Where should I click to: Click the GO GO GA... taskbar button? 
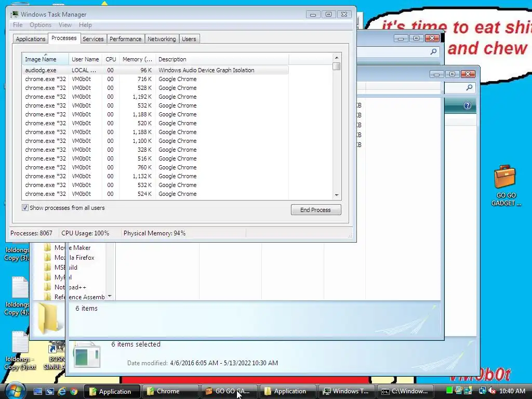(x=228, y=391)
